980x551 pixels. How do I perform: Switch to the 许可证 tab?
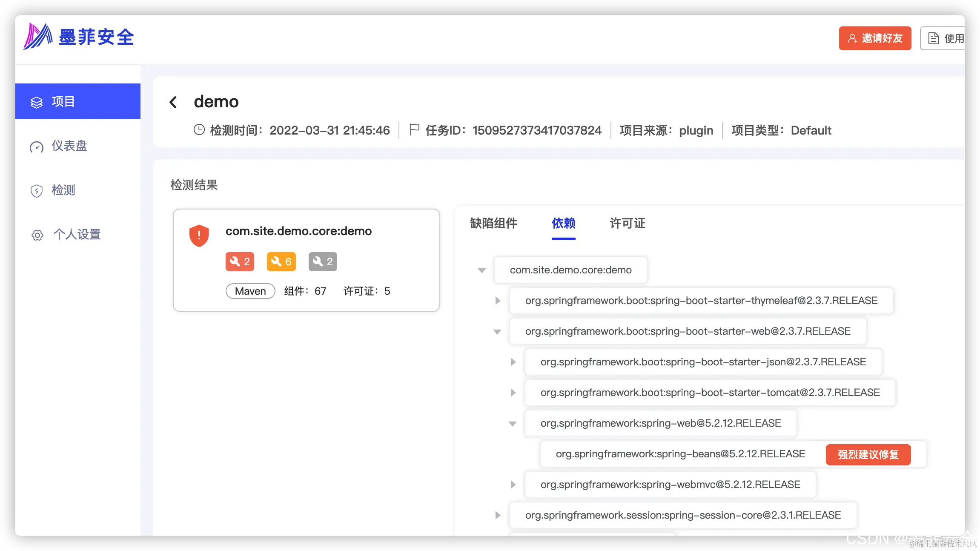tap(627, 223)
